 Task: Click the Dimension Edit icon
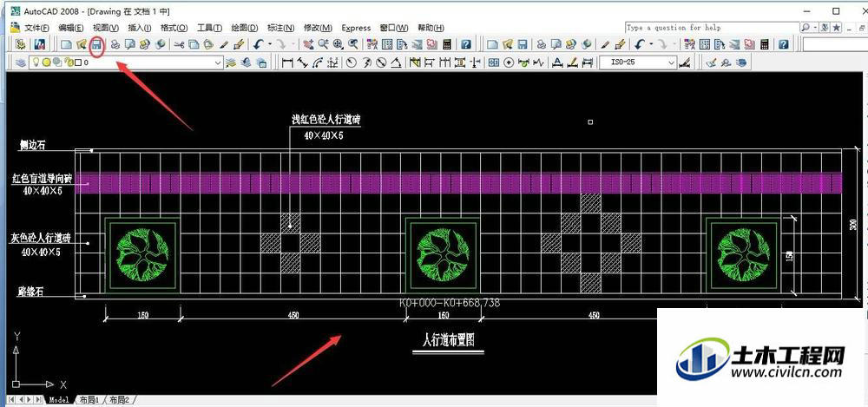pyautogui.click(x=557, y=62)
